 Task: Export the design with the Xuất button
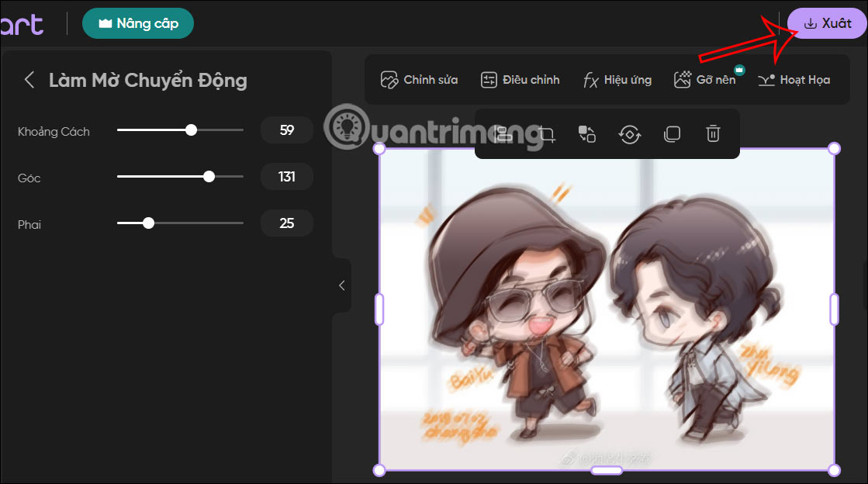826,22
